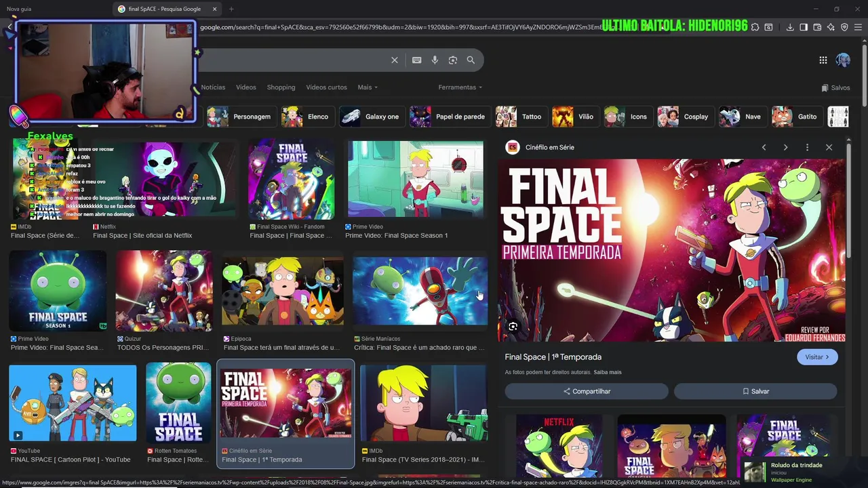Filter by Gatito chip
This screenshot has height=488, width=868.
coord(796,117)
